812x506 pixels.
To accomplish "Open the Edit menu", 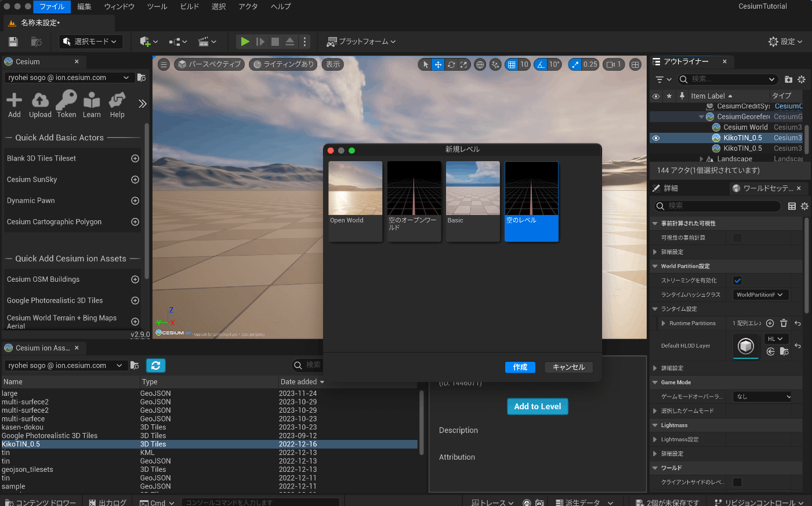I will 85,6.
